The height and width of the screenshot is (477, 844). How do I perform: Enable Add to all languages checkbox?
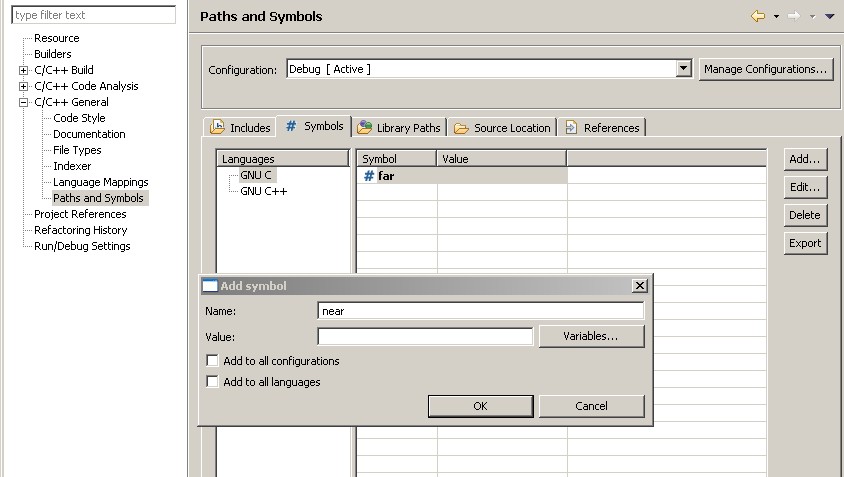point(213,381)
